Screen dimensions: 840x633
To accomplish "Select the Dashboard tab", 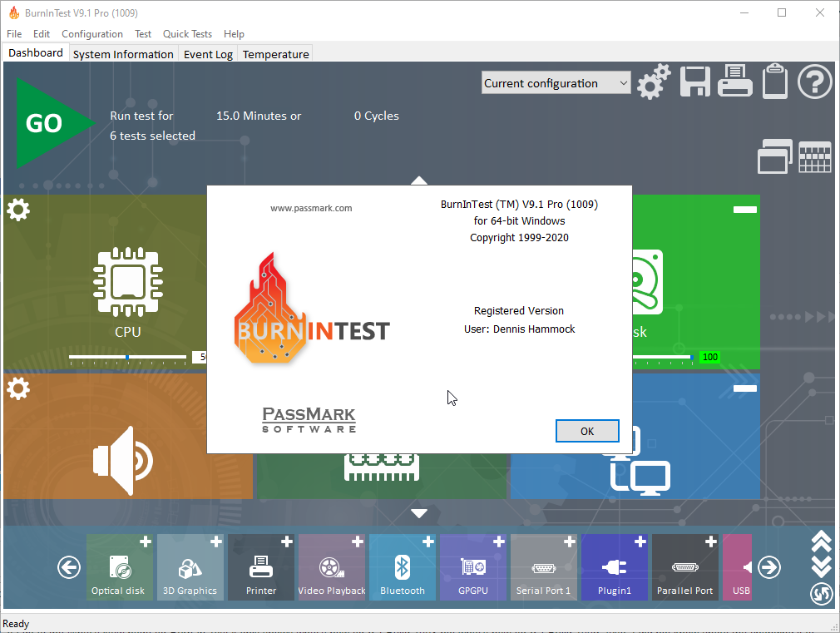I will coord(36,52).
